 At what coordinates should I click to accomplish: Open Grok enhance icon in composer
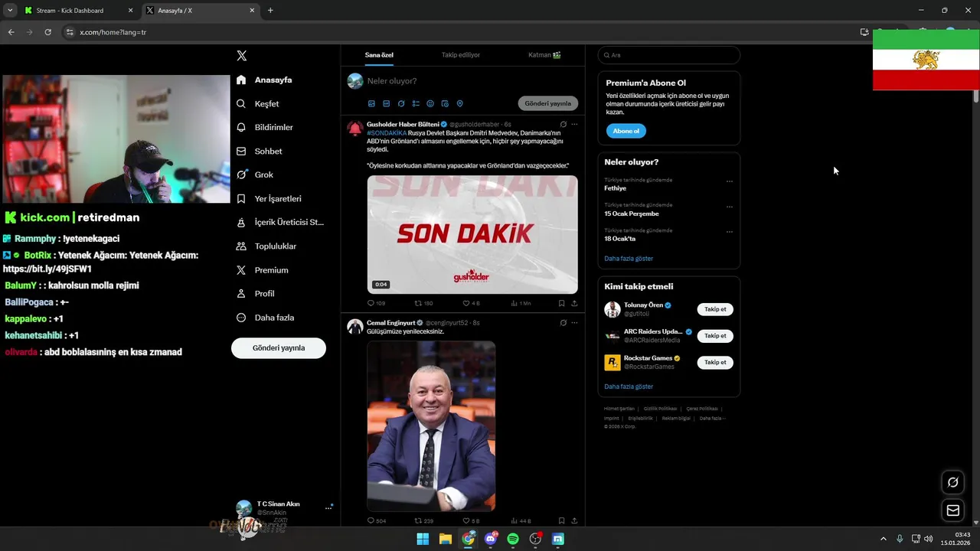click(401, 103)
